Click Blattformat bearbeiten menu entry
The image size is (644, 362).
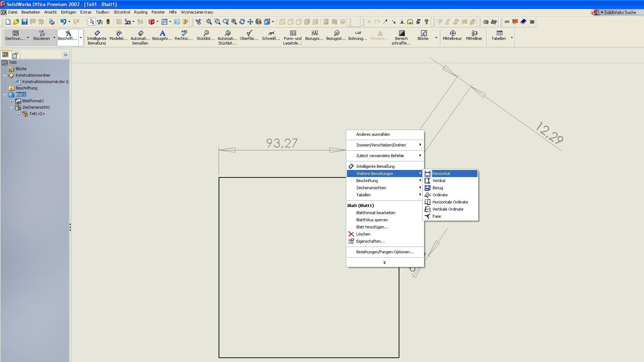(385, 213)
